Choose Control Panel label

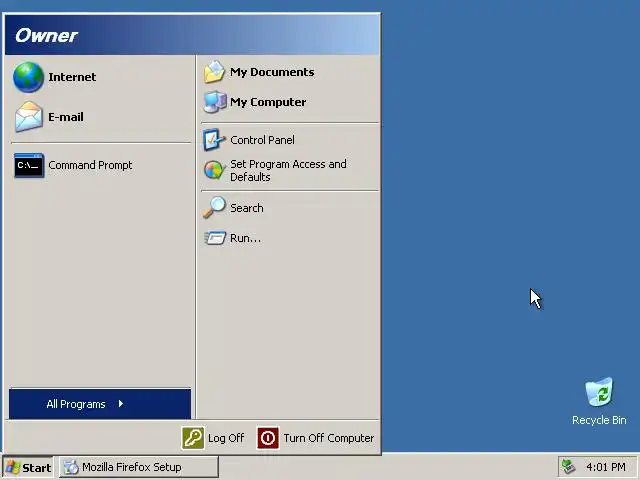point(262,140)
